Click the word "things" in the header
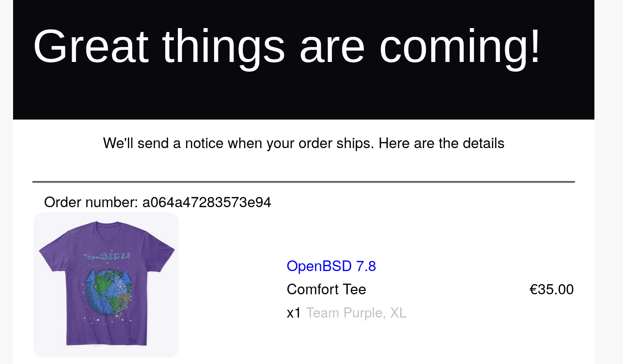Viewport: 623px width, 364px height. pyautogui.click(x=223, y=46)
